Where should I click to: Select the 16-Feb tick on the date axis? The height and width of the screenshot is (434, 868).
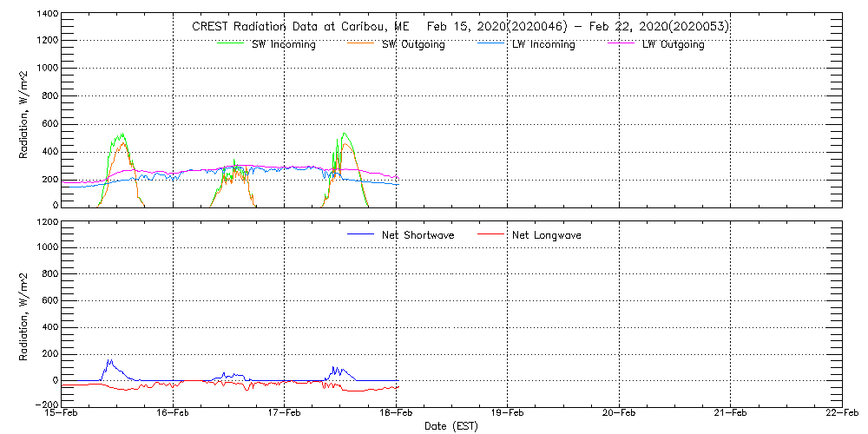[173, 414]
